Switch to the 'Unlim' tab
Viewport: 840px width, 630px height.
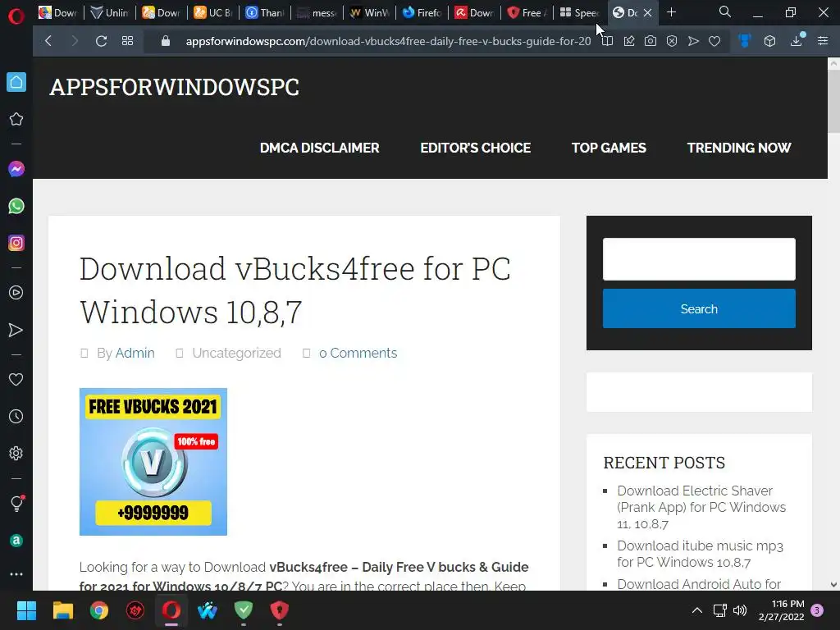110,13
